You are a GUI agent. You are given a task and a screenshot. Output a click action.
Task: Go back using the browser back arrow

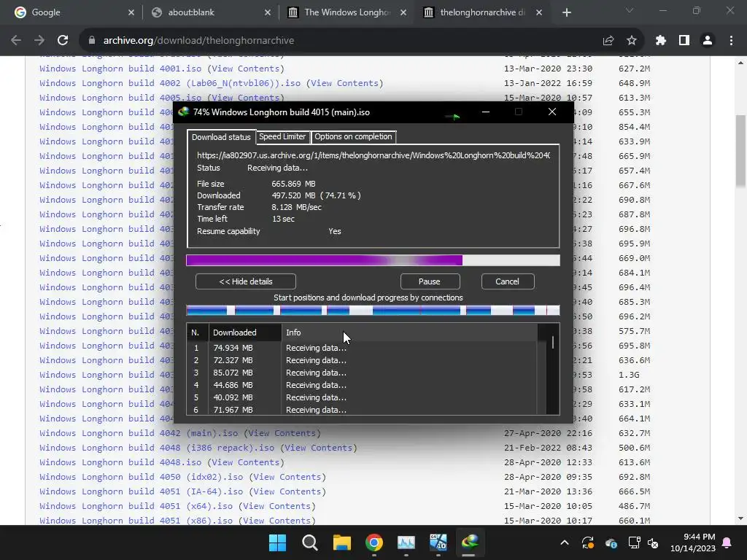pos(16,41)
